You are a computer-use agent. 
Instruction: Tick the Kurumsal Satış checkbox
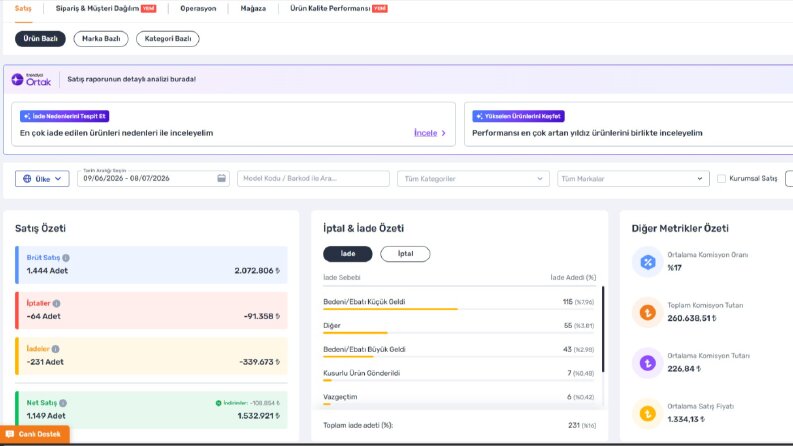(722, 179)
